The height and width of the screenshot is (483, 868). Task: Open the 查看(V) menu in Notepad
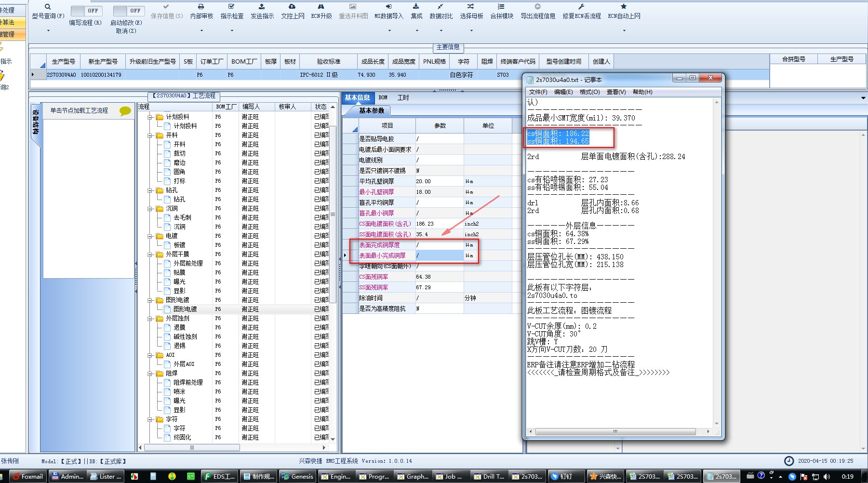point(616,92)
